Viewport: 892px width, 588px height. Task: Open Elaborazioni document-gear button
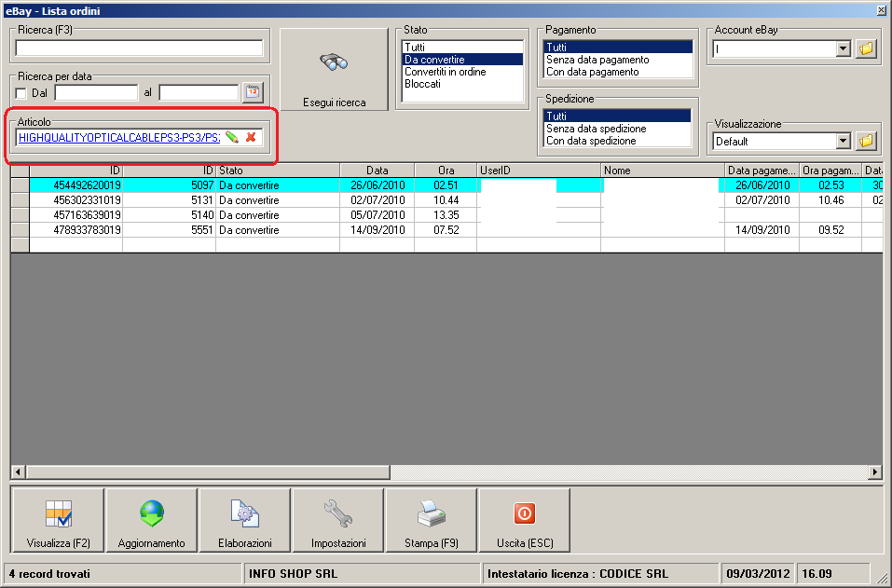[x=244, y=520]
